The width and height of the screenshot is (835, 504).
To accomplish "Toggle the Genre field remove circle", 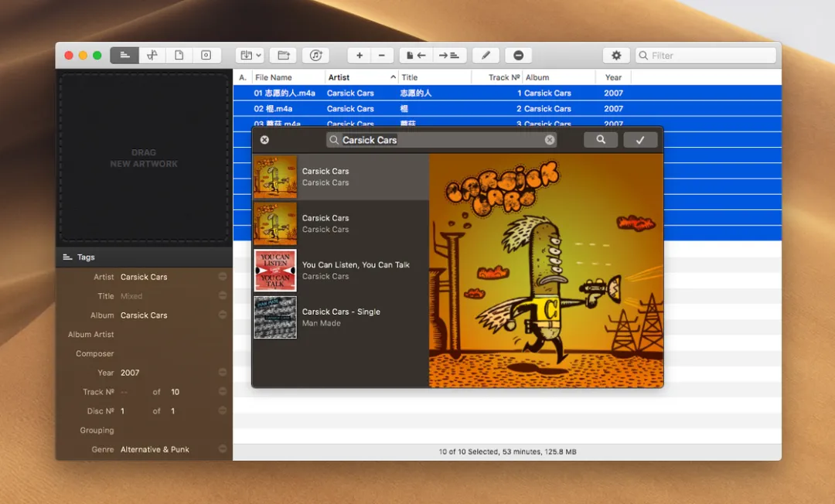I will [223, 448].
